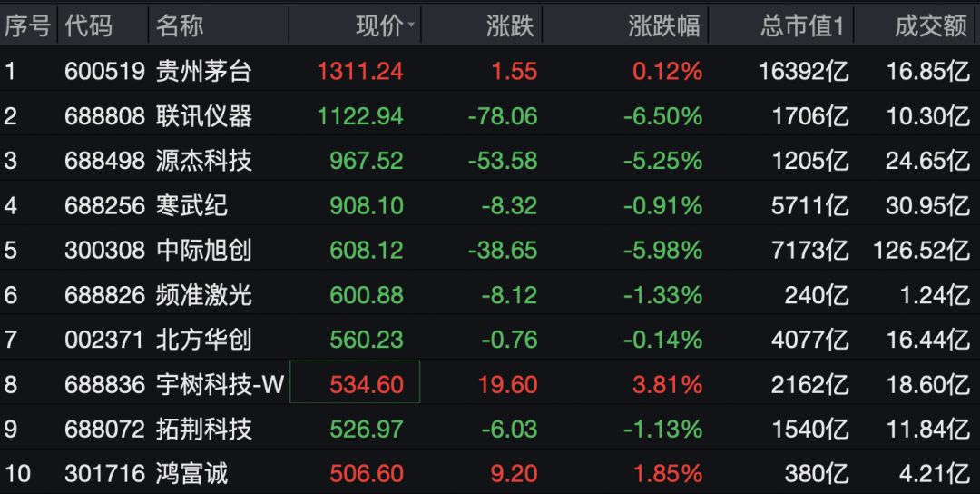Image resolution: width=980 pixels, height=494 pixels.
Task: Click the 序号 column header
Action: coord(27,25)
